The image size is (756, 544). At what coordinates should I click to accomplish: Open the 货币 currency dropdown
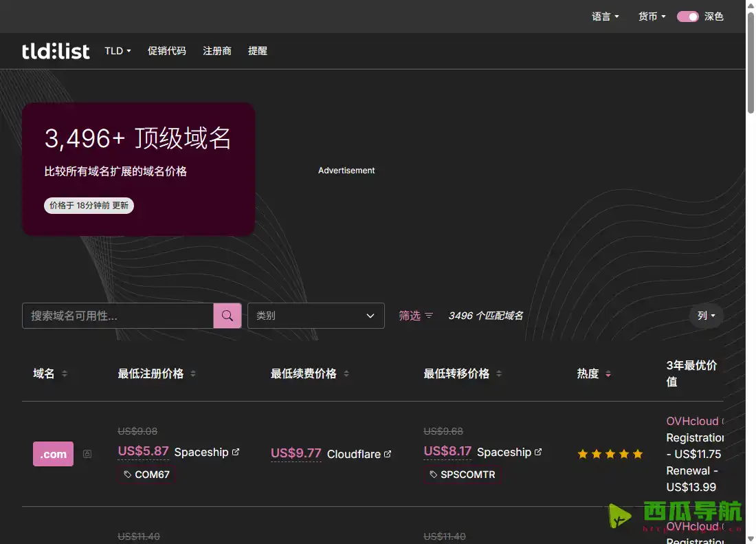[652, 17]
